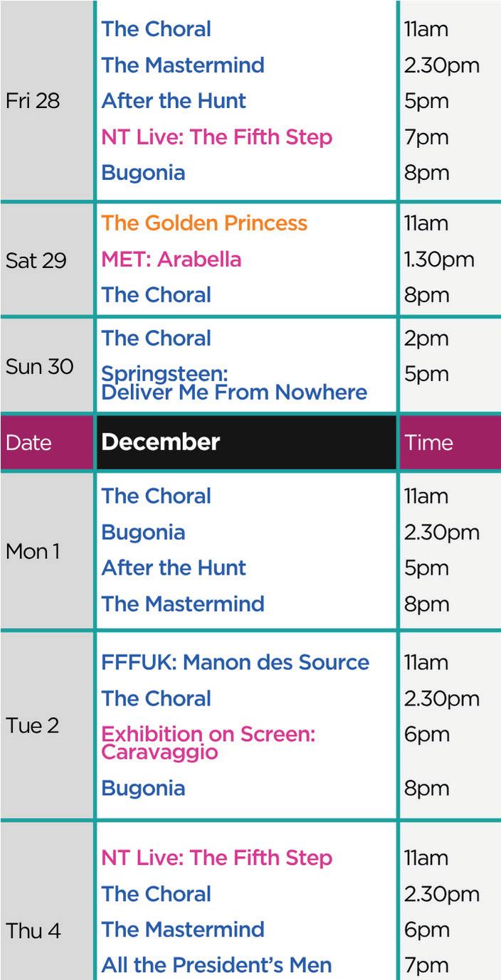This screenshot has width=501, height=980.
Task: Click the Date column header
Action: [x=29, y=443]
